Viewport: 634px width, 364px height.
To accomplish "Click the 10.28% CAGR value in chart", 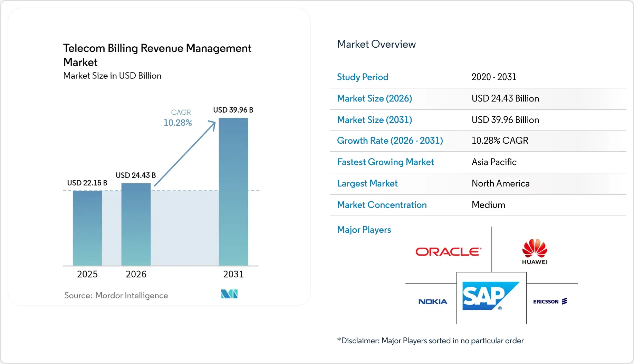I will coord(178,123).
